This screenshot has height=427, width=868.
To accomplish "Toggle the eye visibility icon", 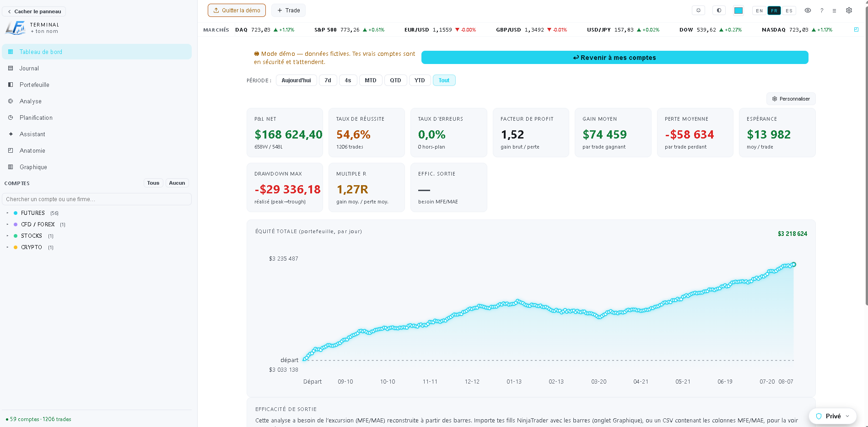I will point(808,10).
